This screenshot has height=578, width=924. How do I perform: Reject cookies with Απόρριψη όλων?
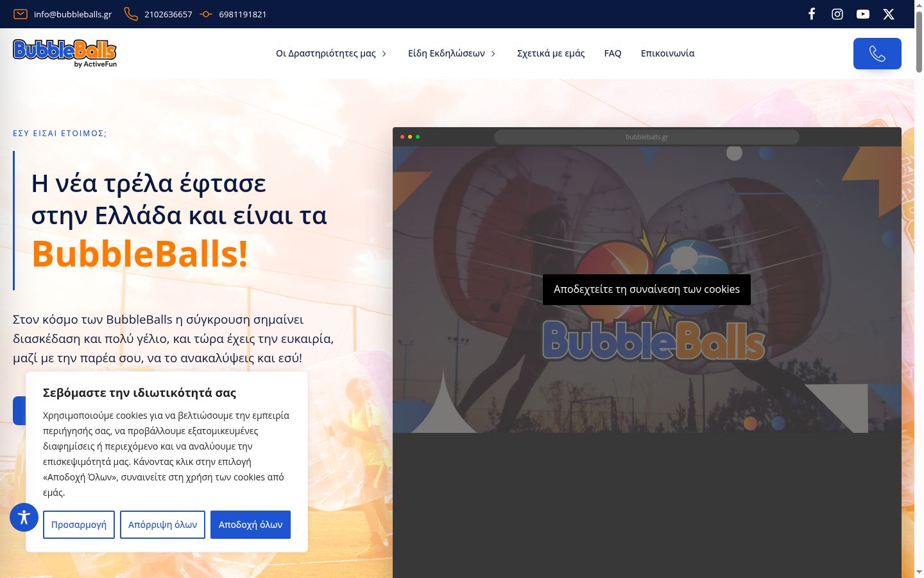tap(163, 525)
